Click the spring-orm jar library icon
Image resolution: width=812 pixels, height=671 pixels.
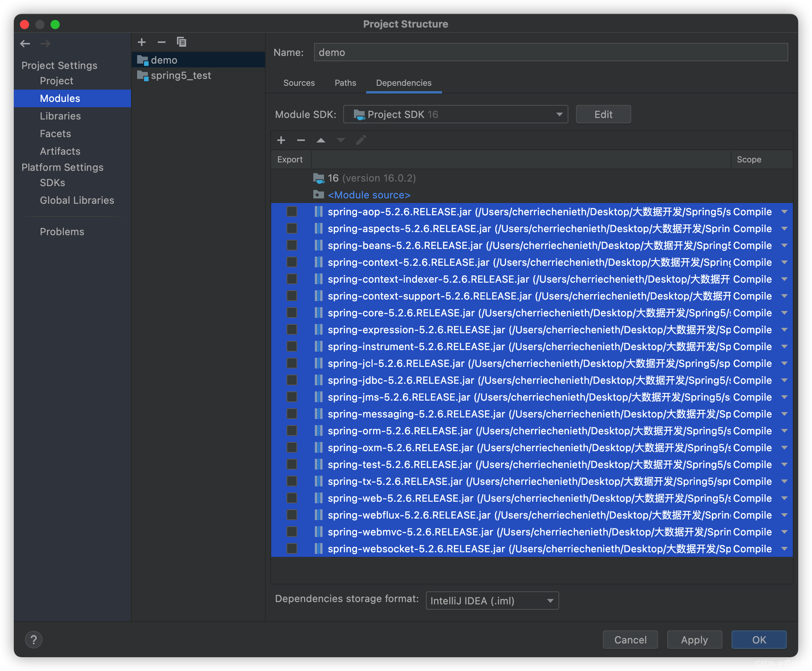coord(318,430)
